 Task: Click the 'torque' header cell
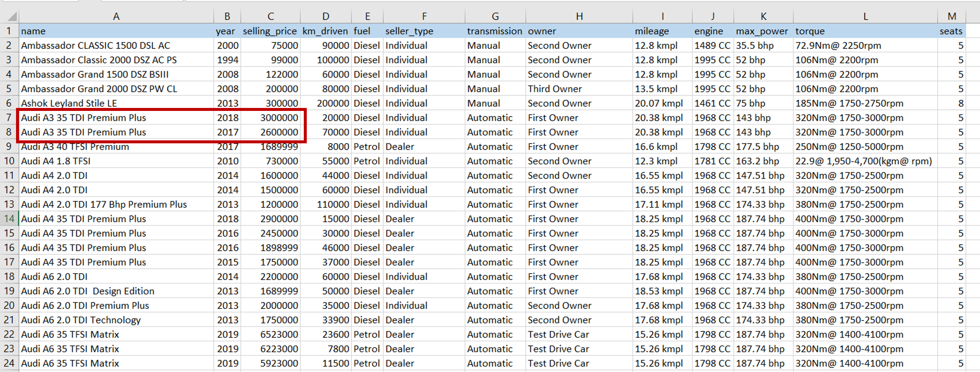[x=865, y=31]
